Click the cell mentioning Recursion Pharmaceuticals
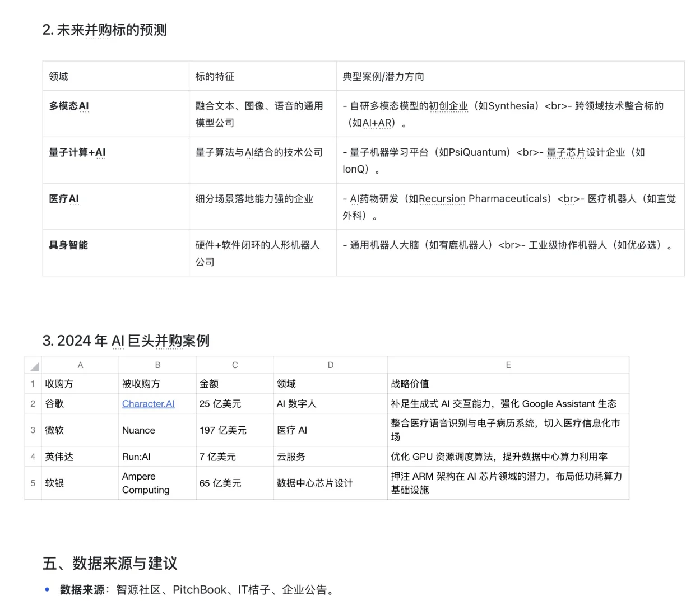 coord(511,207)
